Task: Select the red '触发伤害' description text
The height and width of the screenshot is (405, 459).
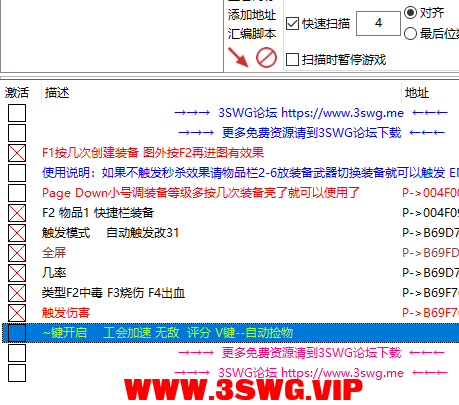Action: [66, 313]
